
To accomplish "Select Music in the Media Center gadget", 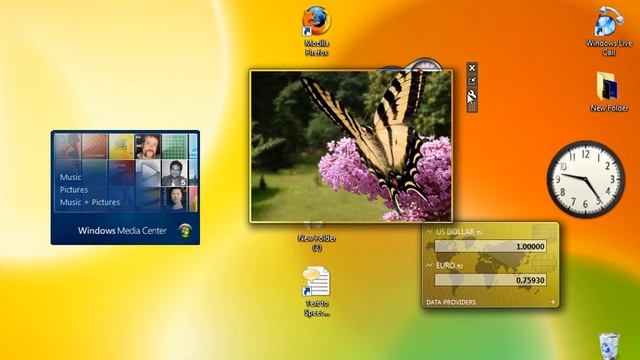I will tap(70, 178).
